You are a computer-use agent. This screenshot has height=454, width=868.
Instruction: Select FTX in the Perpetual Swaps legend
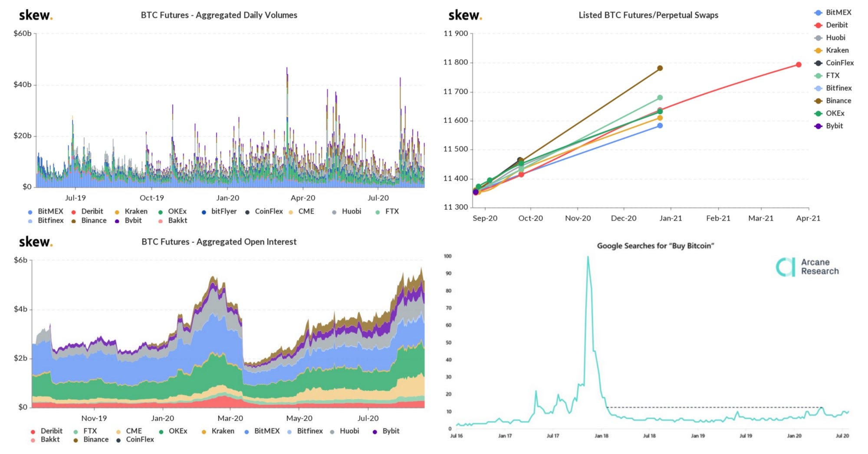(827, 76)
